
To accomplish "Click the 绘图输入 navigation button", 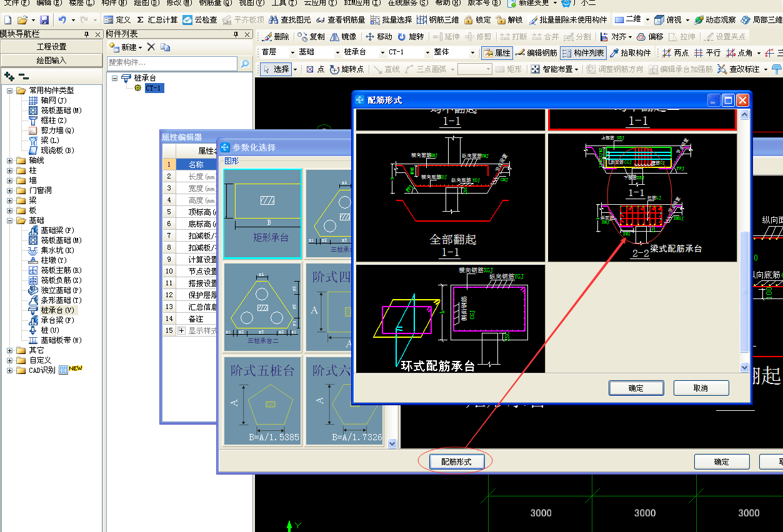I will [x=52, y=61].
